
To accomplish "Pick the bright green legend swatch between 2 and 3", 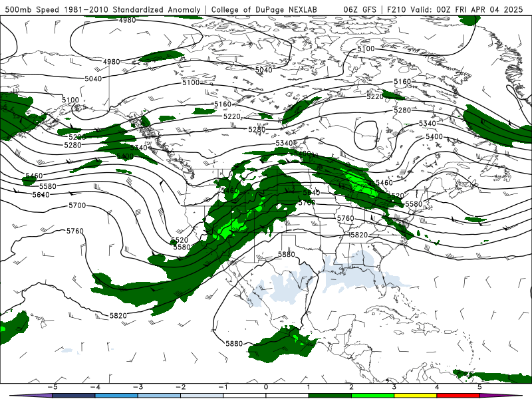I will tap(372, 396).
